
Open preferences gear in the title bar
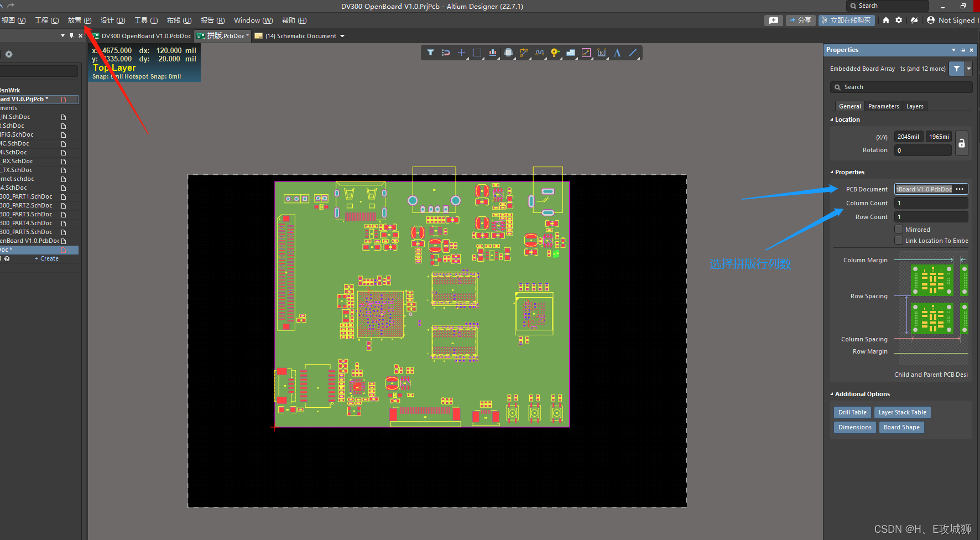pyautogui.click(x=899, y=20)
